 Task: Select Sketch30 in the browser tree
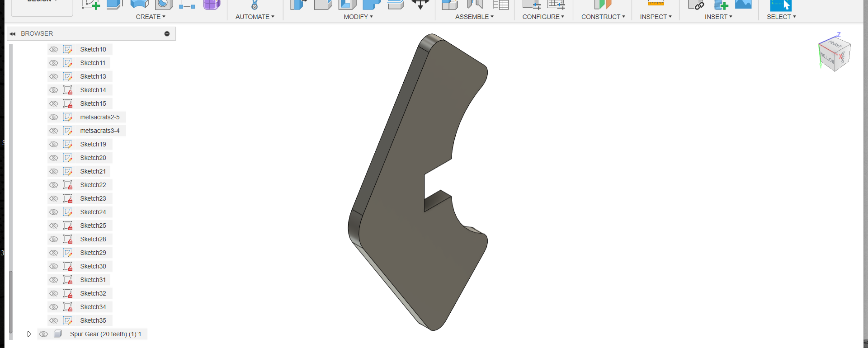(93, 266)
